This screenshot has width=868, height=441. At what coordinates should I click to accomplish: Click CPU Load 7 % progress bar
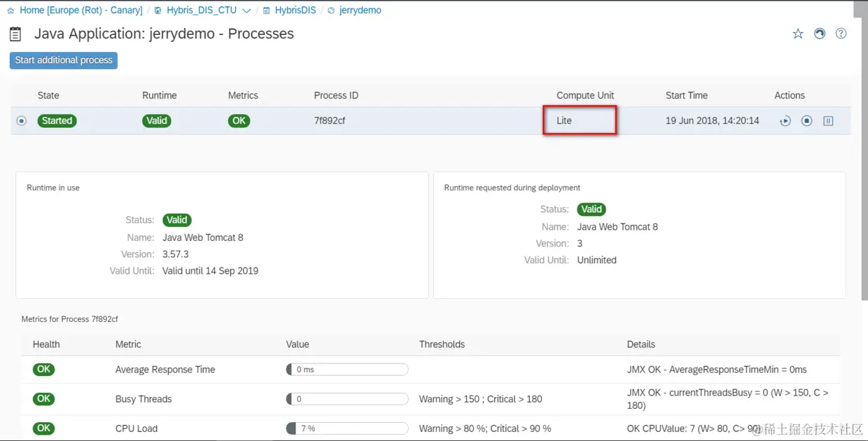point(347,428)
